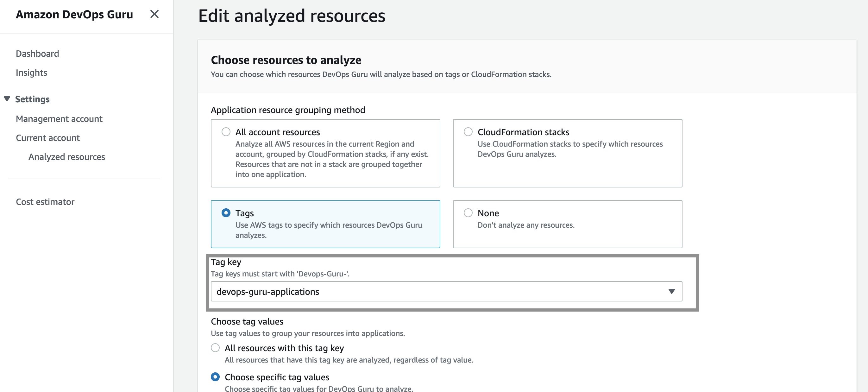
Task: Open the Dashboard menu item
Action: coord(37,53)
